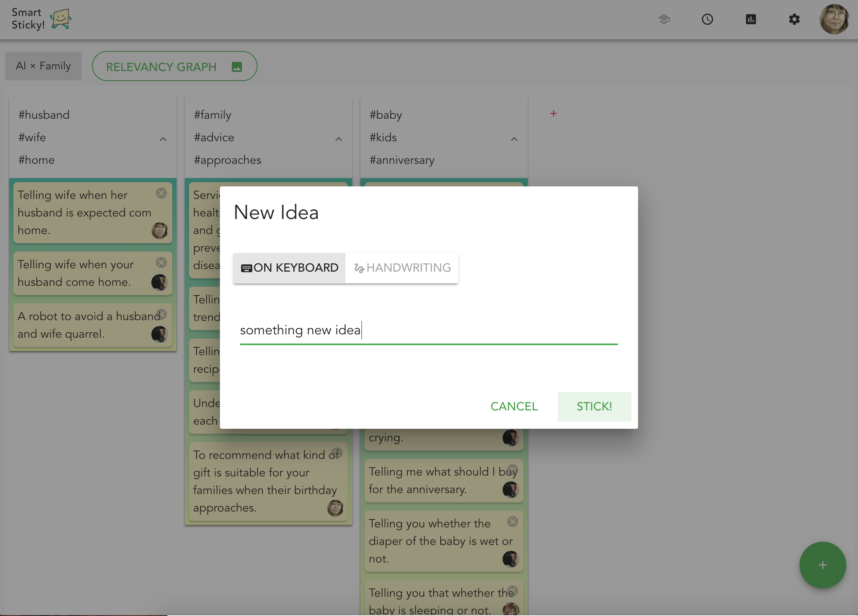Collapse the #baby #kids column header
Image resolution: width=858 pixels, height=616 pixels.
514,139
